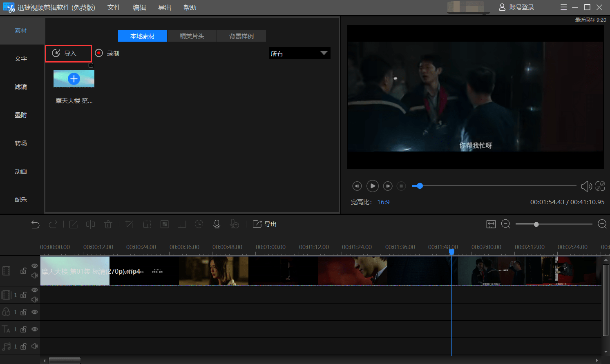Mute the picture-in-picture track audio

tap(35, 299)
